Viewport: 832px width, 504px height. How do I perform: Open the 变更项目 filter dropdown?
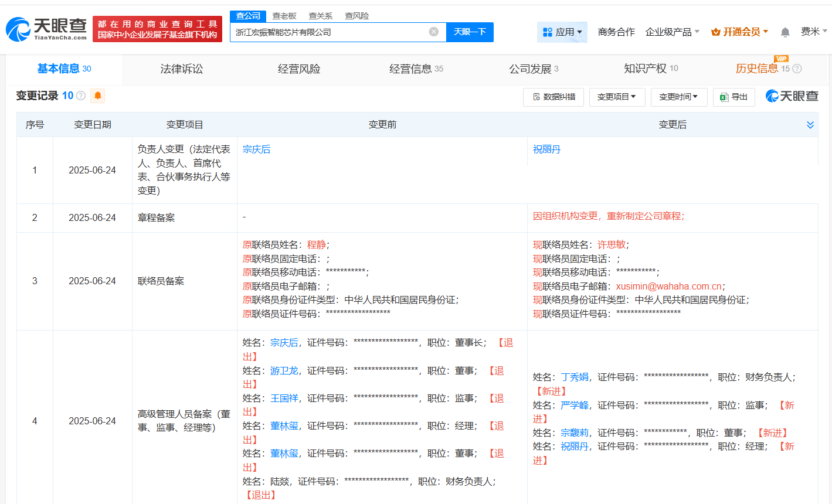pos(616,97)
